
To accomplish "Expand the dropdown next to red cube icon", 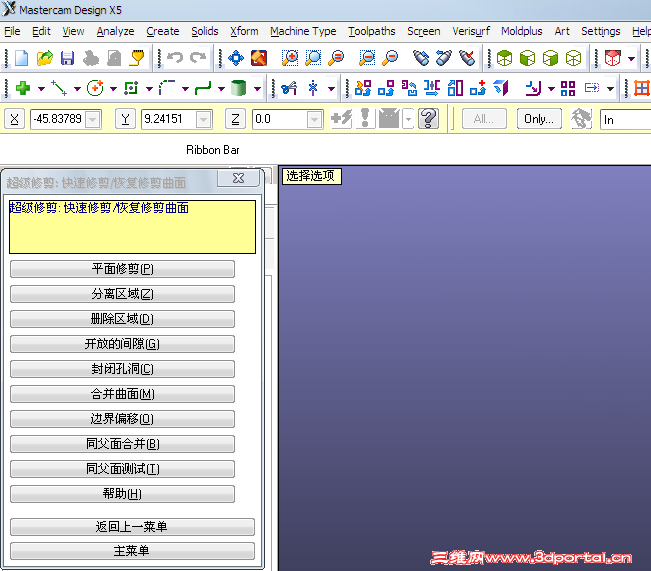I will (631, 59).
